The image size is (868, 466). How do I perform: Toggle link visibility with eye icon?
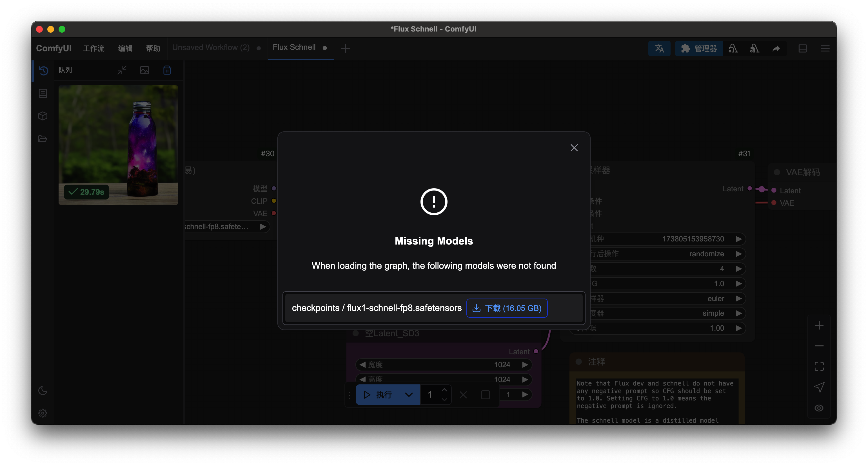click(x=819, y=408)
